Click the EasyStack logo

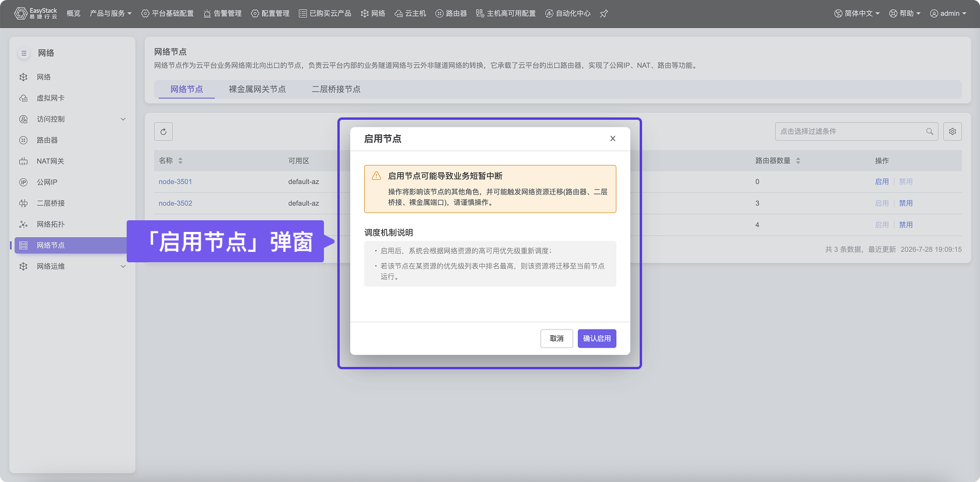tap(36, 13)
